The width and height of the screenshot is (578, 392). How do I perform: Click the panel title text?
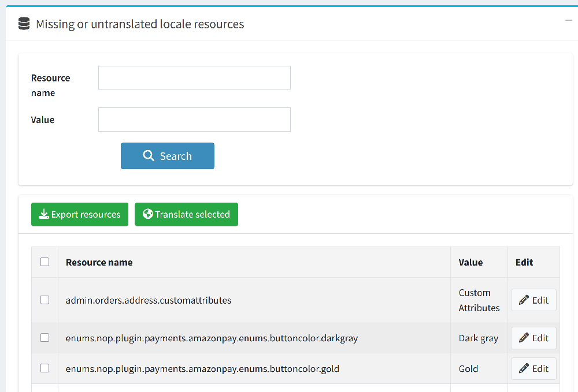140,24
